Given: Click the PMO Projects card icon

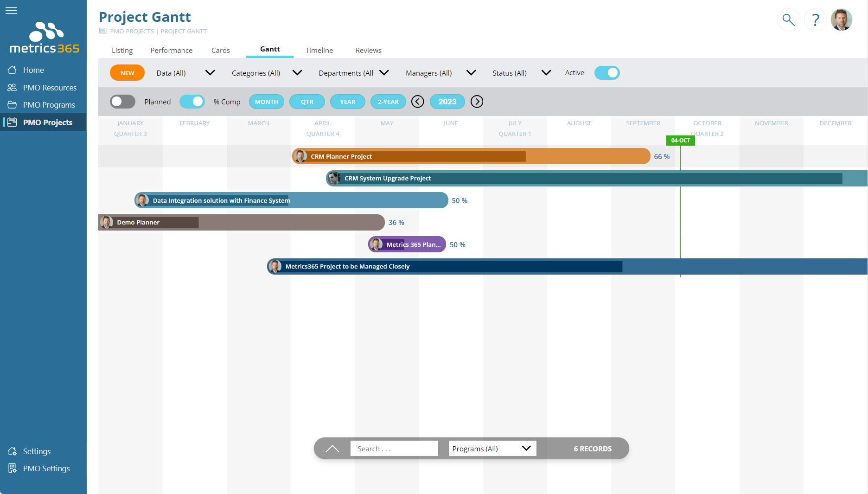Looking at the screenshot, I should pos(13,122).
